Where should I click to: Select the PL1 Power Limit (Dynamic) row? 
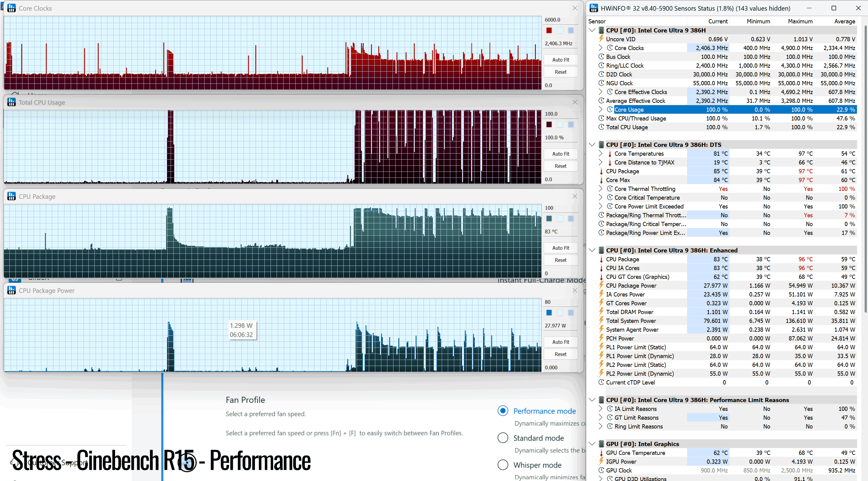pos(727,356)
